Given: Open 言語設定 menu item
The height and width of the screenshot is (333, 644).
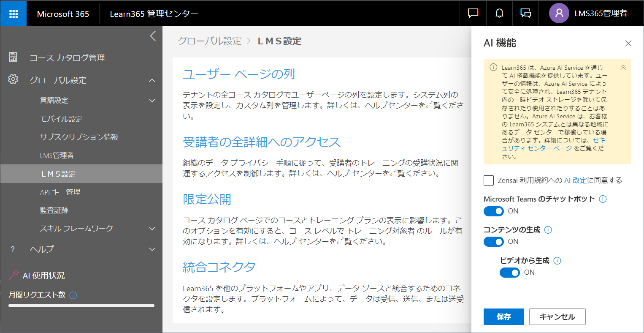Looking at the screenshot, I should point(54,101).
